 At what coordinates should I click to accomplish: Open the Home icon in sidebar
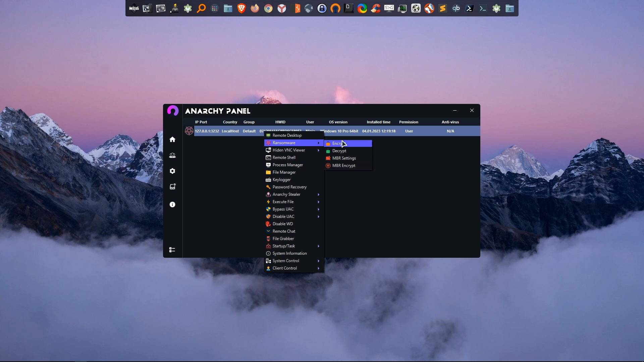click(x=172, y=139)
